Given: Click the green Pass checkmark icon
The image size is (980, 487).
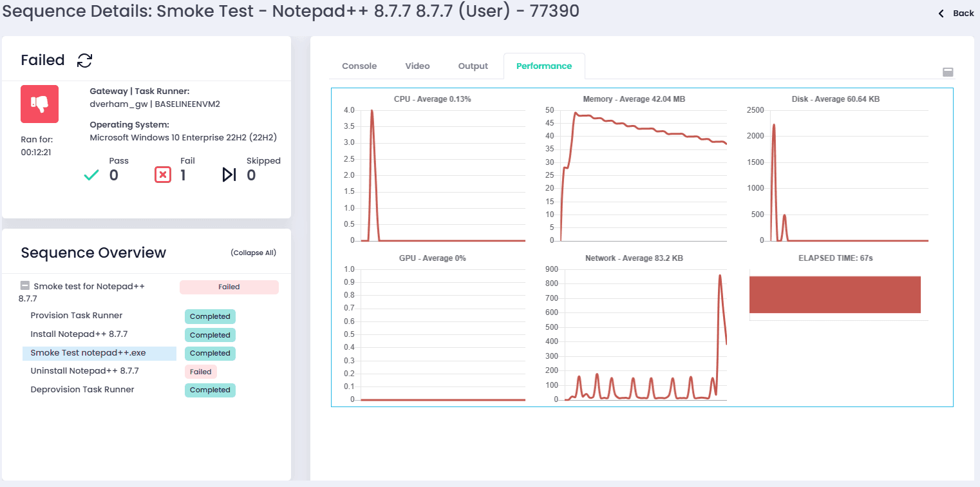Looking at the screenshot, I should click(x=91, y=175).
